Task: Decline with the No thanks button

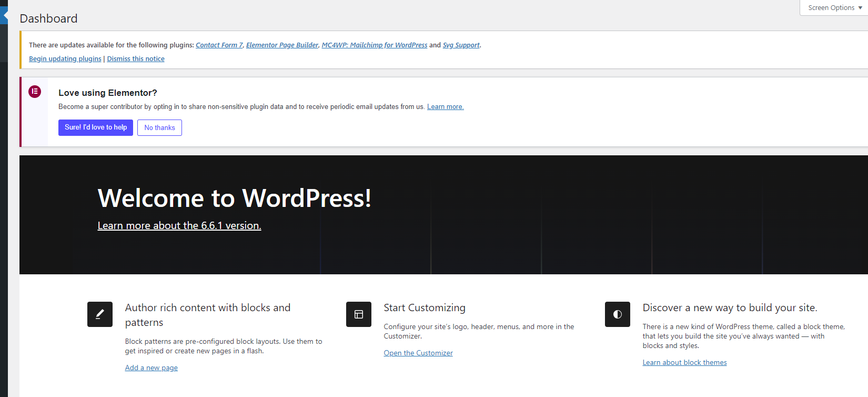Action: [159, 127]
